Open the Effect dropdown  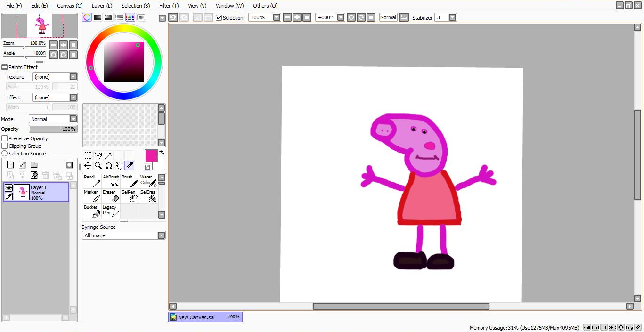tap(55, 97)
